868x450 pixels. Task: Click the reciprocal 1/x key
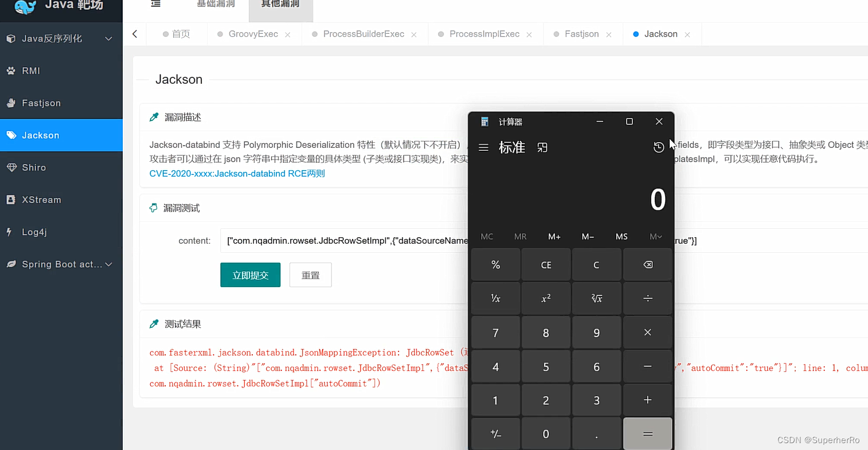point(495,299)
